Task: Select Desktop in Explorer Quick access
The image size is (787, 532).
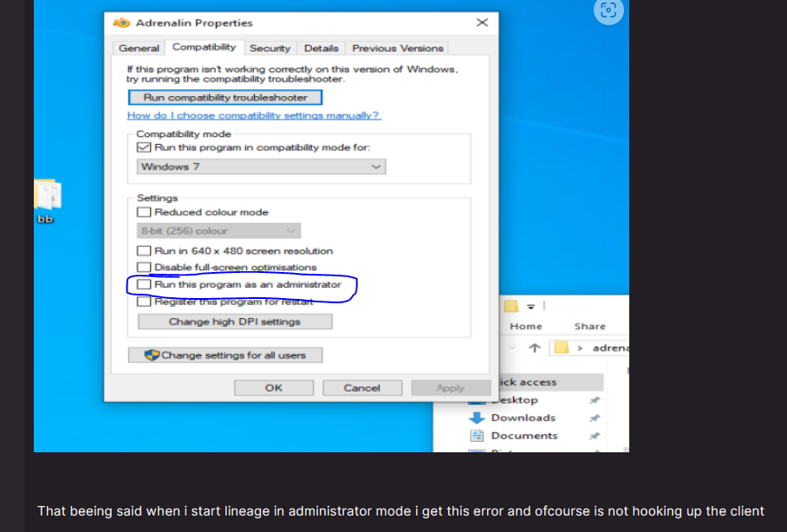Action: (514, 400)
